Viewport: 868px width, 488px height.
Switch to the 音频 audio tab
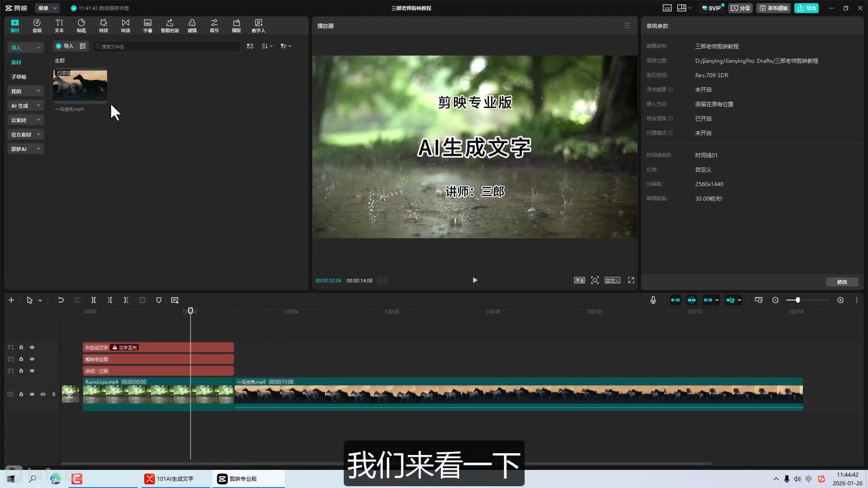37,26
